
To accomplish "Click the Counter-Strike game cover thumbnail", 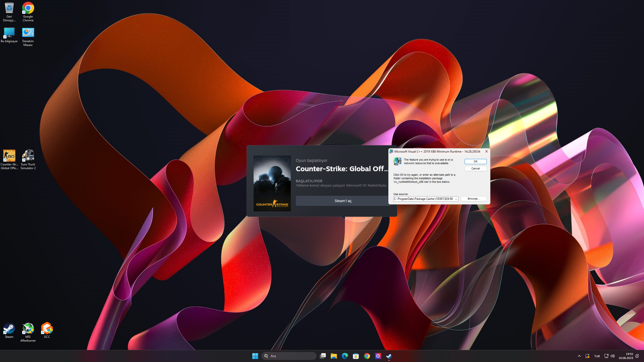I will coord(272,183).
